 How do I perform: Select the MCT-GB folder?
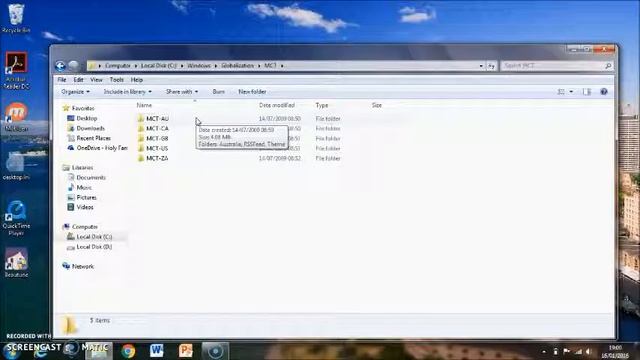[157, 138]
